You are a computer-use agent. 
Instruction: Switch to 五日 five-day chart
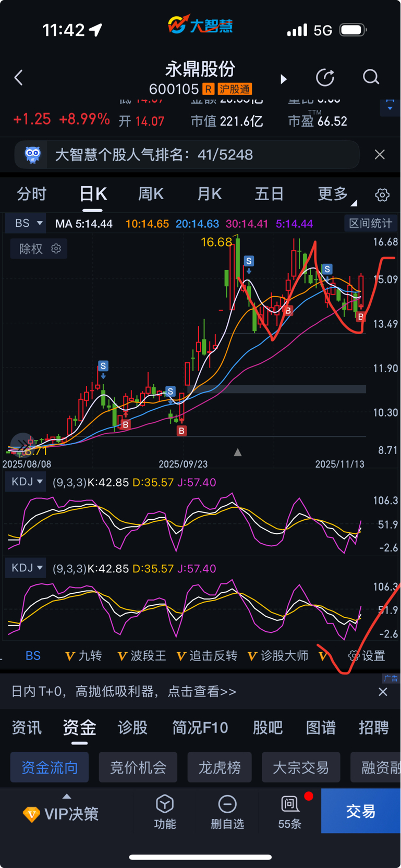[x=269, y=194]
